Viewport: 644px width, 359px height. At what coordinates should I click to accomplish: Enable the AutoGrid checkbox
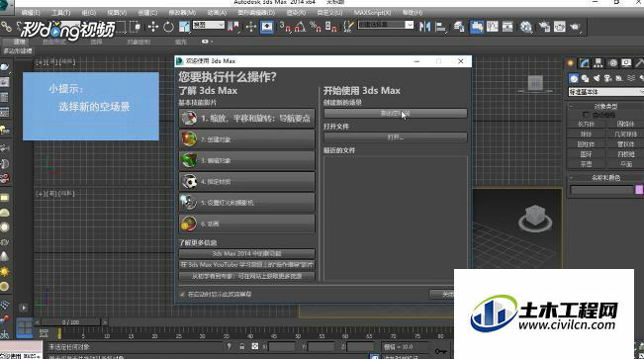tap(586, 115)
